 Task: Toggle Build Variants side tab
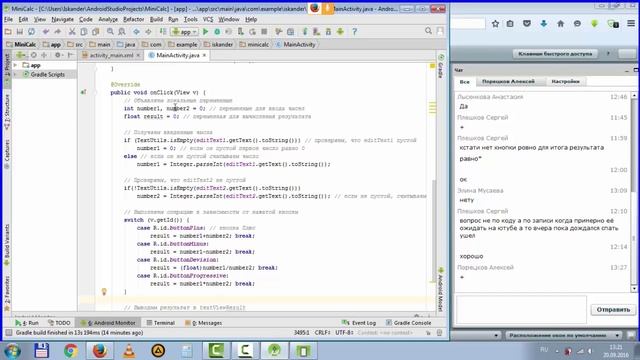[x=7, y=245]
